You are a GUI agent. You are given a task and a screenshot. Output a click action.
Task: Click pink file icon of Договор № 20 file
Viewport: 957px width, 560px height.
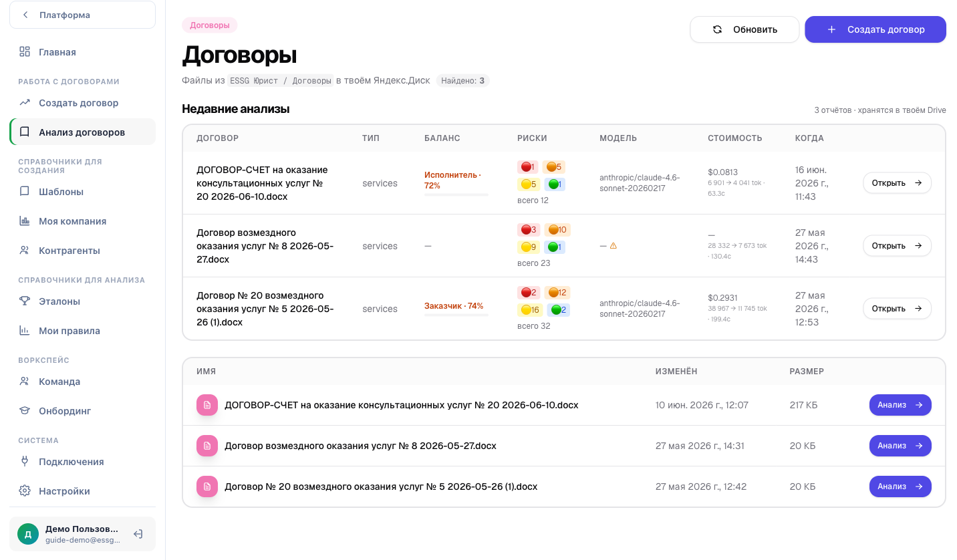tap(207, 486)
